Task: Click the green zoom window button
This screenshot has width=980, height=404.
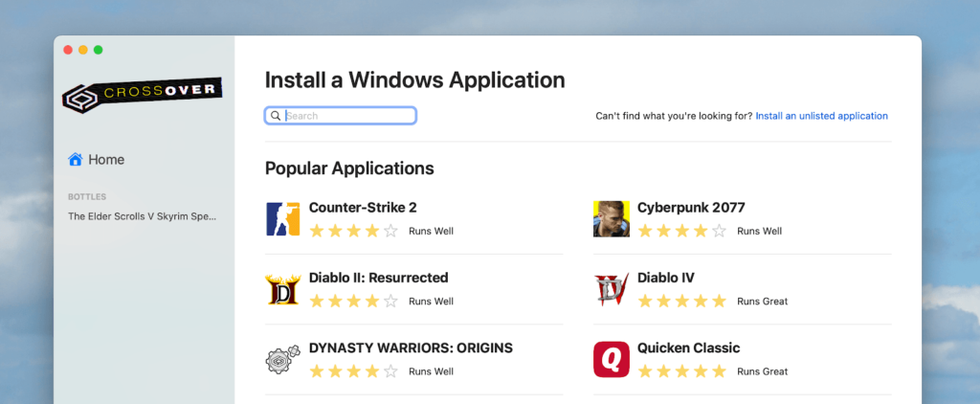Action: (99, 50)
